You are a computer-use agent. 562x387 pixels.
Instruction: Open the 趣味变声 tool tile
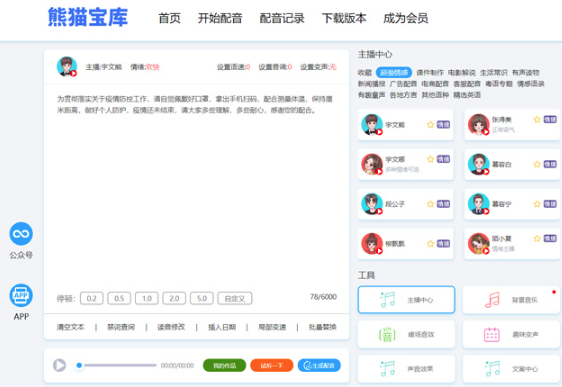pyautogui.click(x=511, y=334)
